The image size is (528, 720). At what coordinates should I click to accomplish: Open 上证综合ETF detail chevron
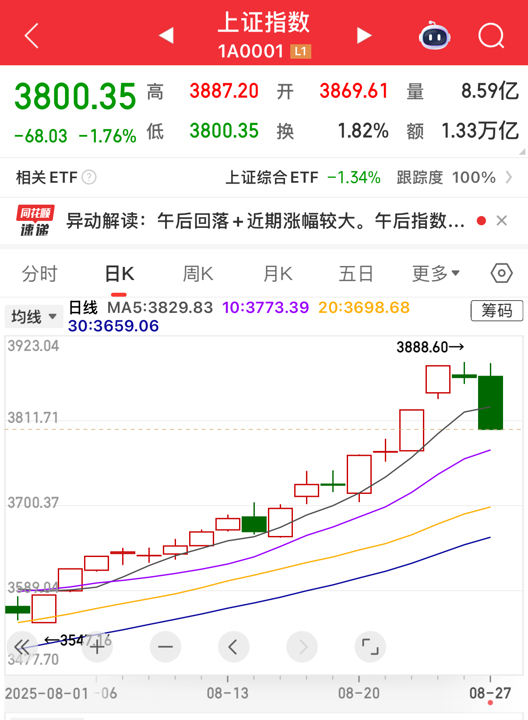[509, 177]
